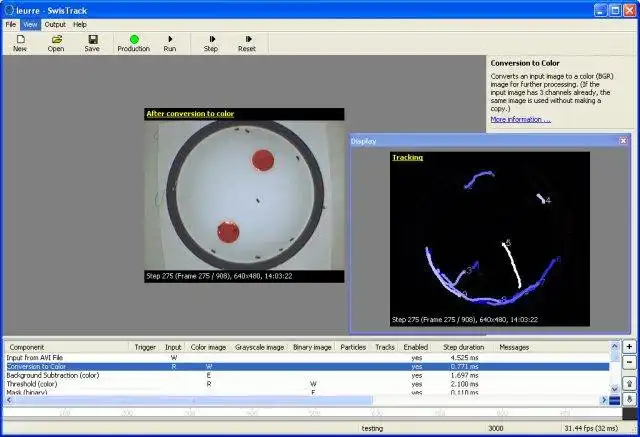This screenshot has width=640, height=437.
Task: Click the '4.525 ms' step duration cell
Action: 464,358
